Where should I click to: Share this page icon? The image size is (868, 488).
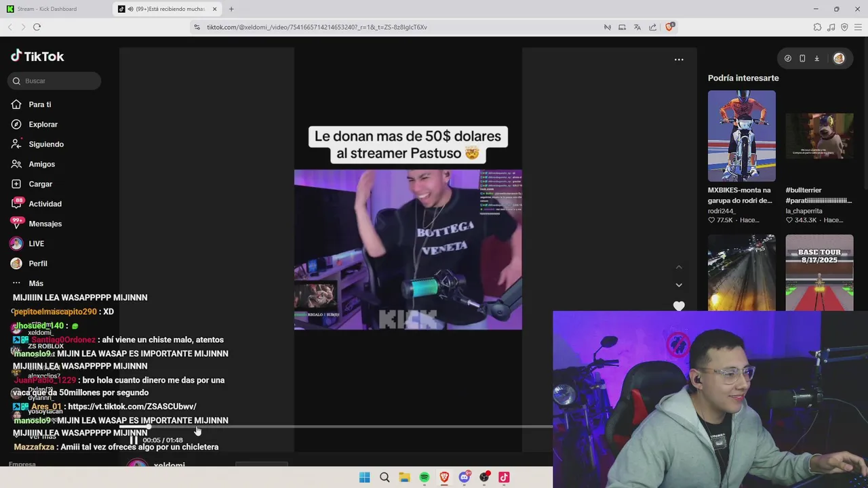click(x=652, y=27)
